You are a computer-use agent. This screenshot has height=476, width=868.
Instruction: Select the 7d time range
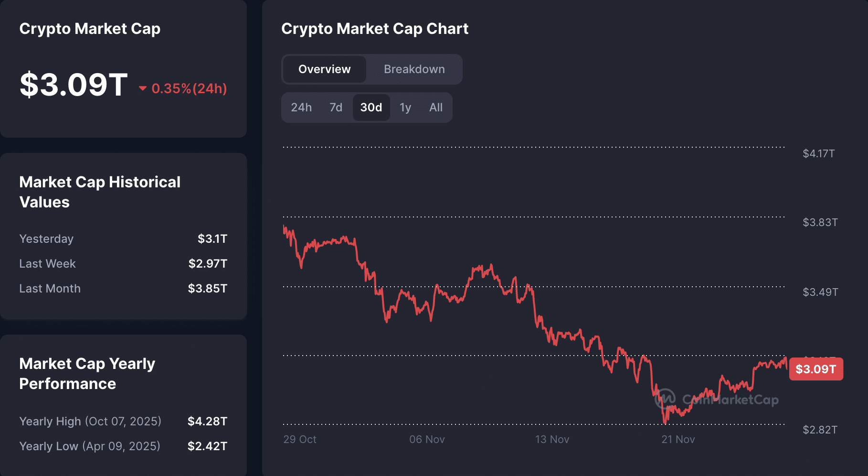tap(336, 108)
